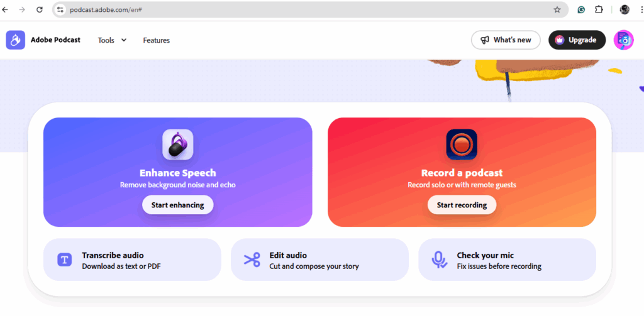Click the Transcribe audio T icon
This screenshot has width=644, height=316.
pos(65,259)
